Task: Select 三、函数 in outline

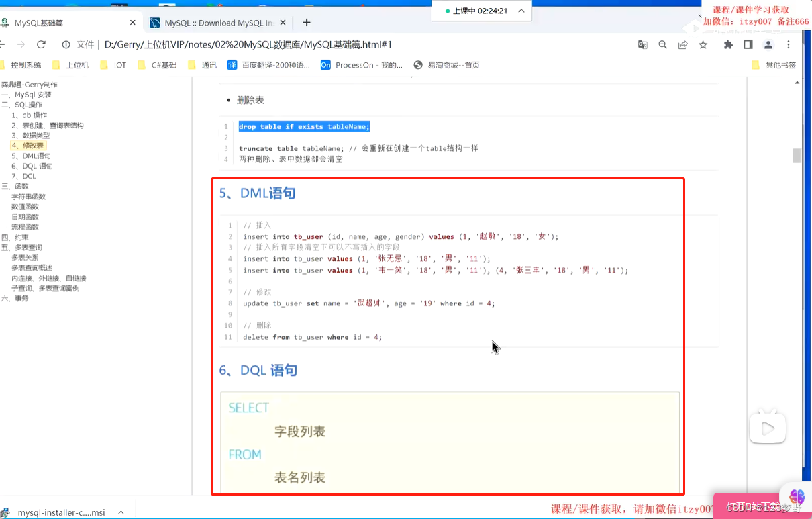Action: click(x=15, y=186)
